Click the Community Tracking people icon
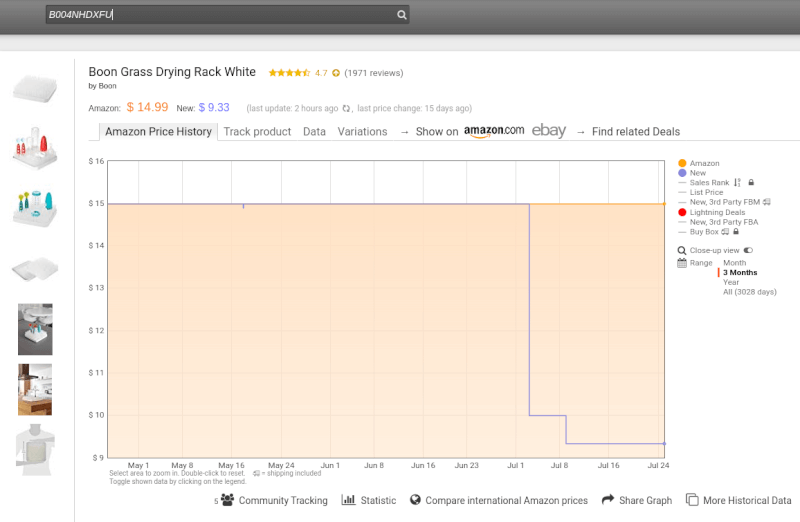The width and height of the screenshot is (800, 522). pos(227,500)
